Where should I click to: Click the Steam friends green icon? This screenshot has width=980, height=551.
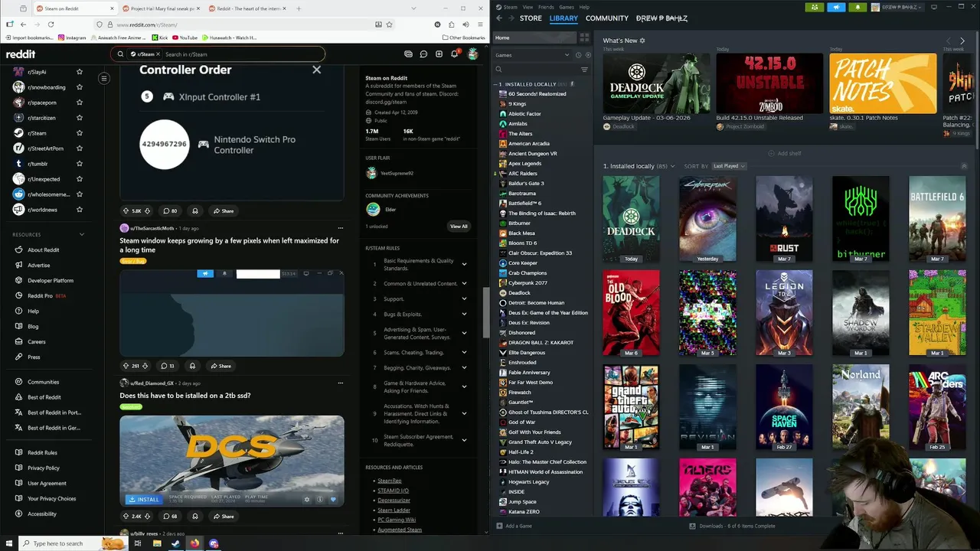pyautogui.click(x=815, y=7)
